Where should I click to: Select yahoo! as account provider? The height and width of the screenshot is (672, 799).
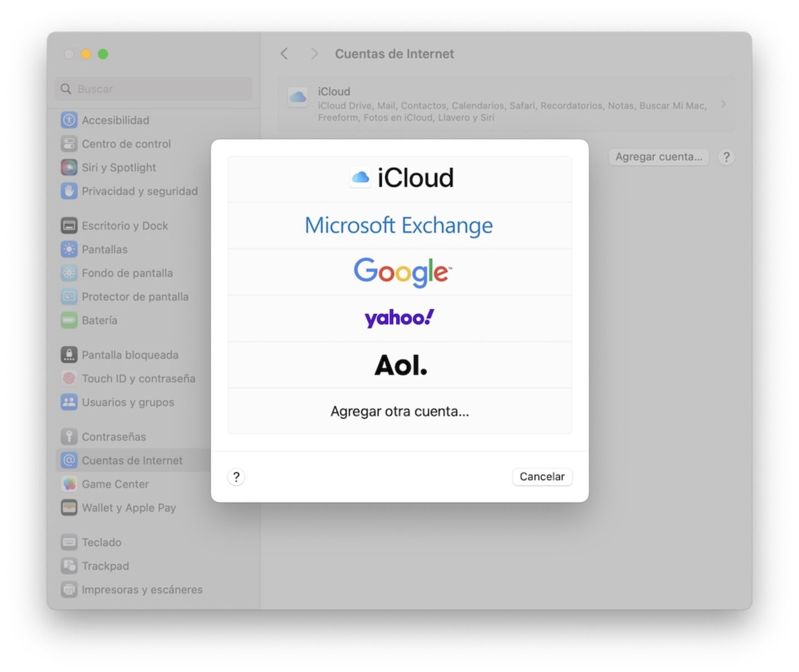pyautogui.click(x=399, y=318)
